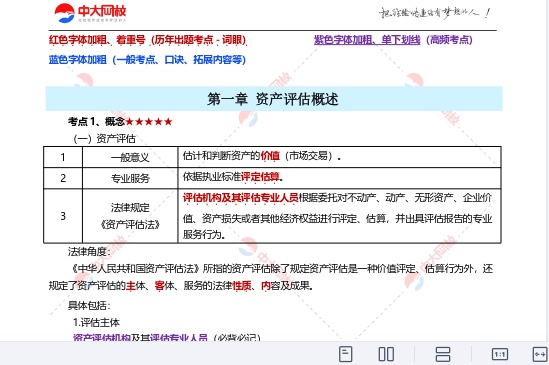
Task: Click the line 具体包括:
Action: (x=89, y=305)
